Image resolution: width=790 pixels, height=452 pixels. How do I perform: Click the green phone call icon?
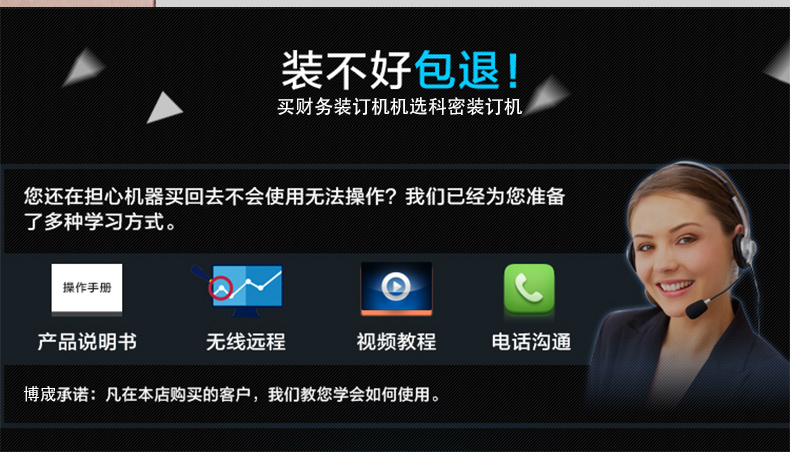point(529,289)
